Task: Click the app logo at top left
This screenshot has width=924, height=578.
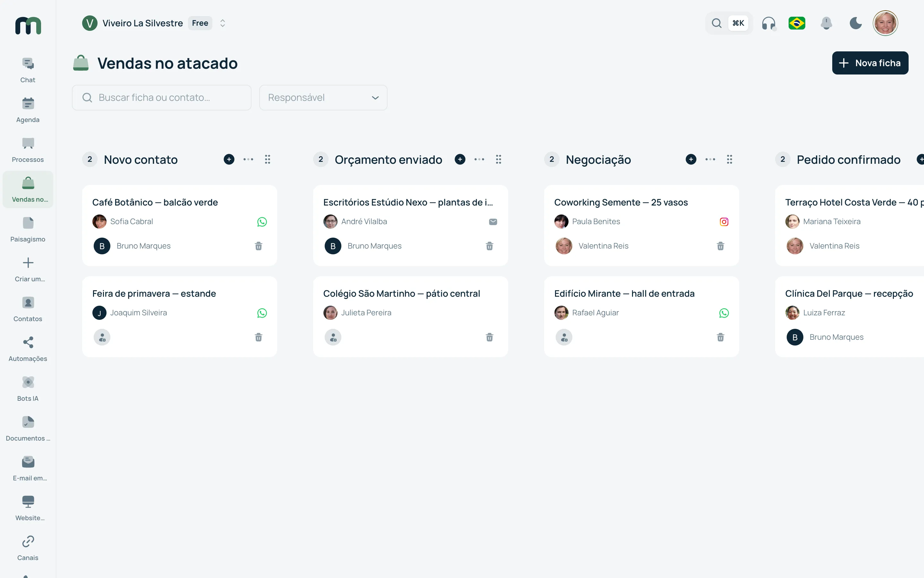Action: [x=28, y=26]
